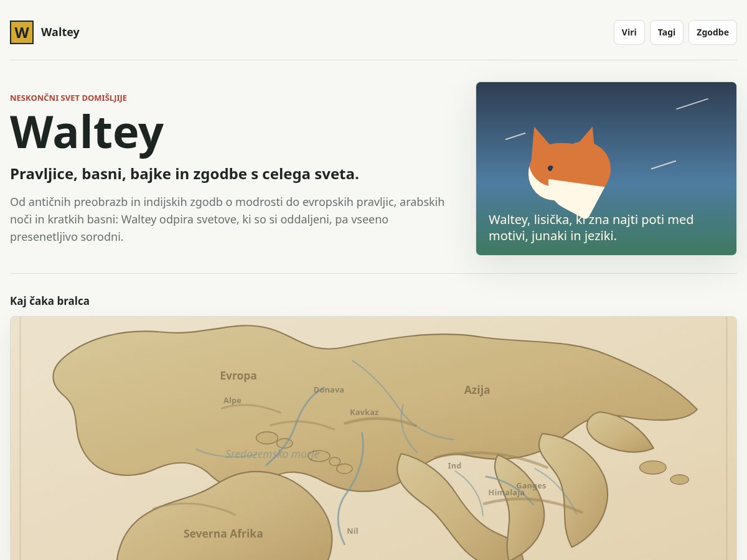This screenshot has width=747, height=560.
Task: Click the fox caption 'Waltey, lisička, ki zna najti poti'
Action: click(591, 228)
